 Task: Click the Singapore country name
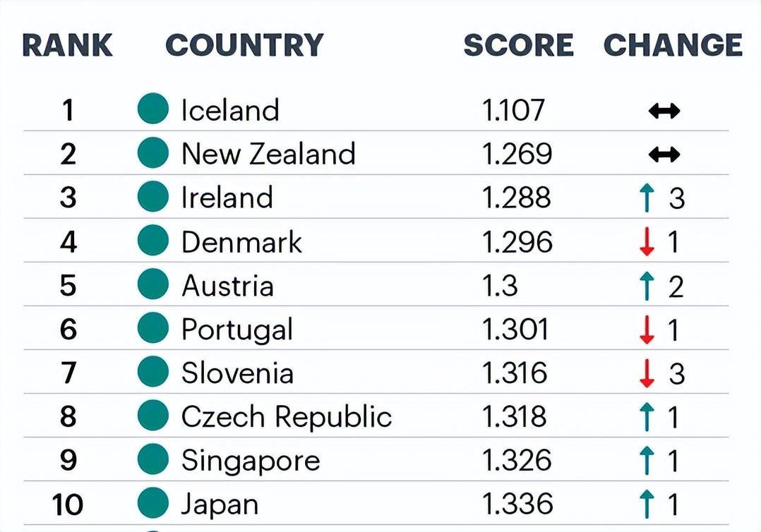pyautogui.click(x=251, y=460)
